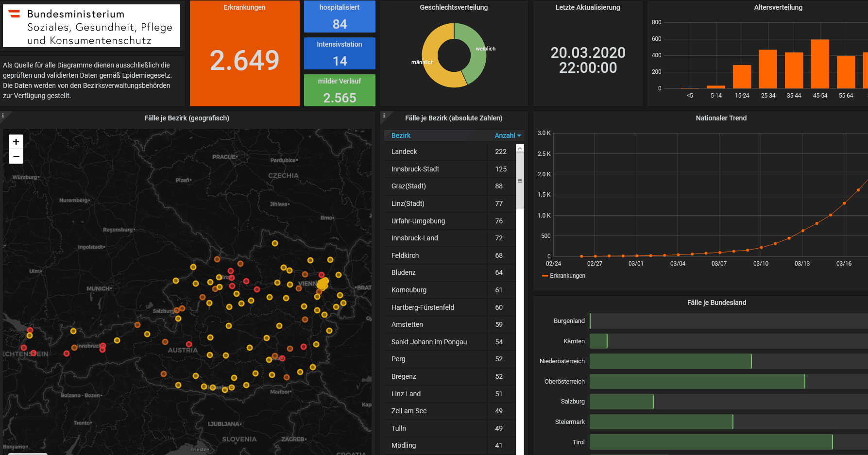Click the 25-34 age group bar

[768, 69]
